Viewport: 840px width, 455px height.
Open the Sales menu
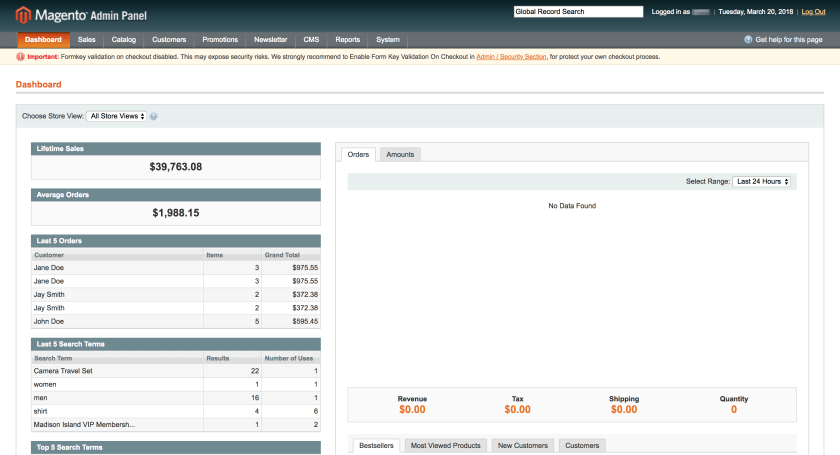click(x=86, y=40)
